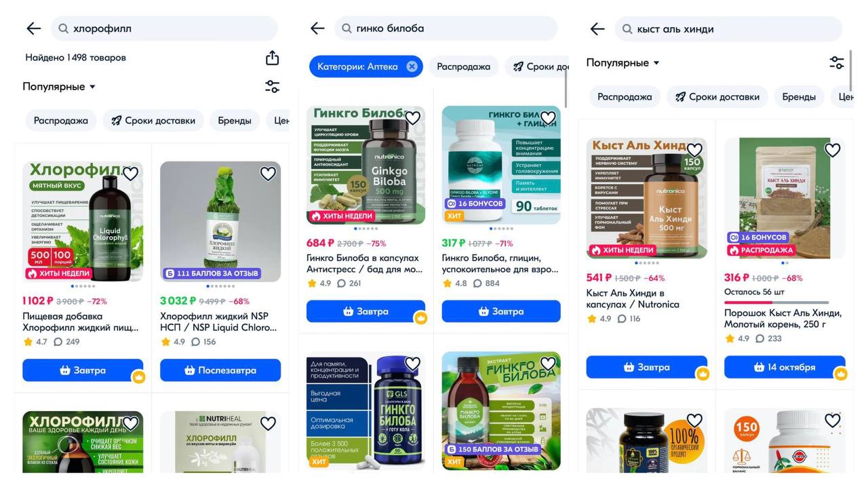Viewport: 868px width, 487px height.
Task: Go back from the гинко билоба search
Action: coord(317,28)
